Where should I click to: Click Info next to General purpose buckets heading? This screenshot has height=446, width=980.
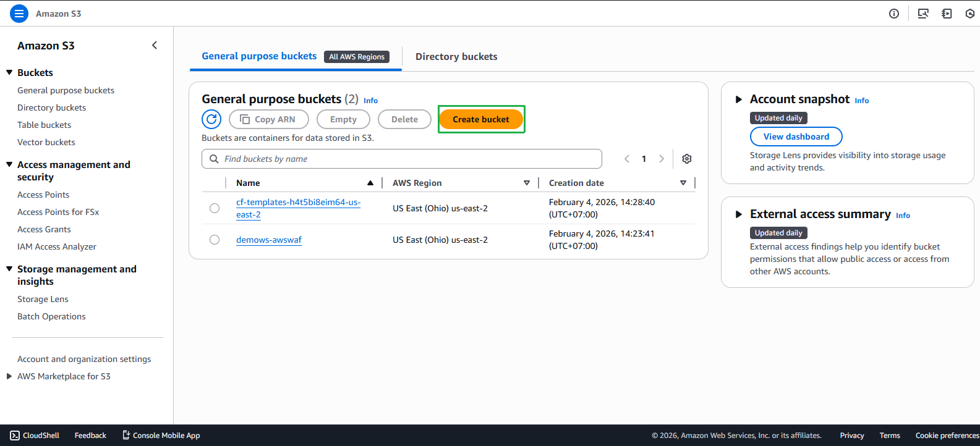[x=370, y=101]
